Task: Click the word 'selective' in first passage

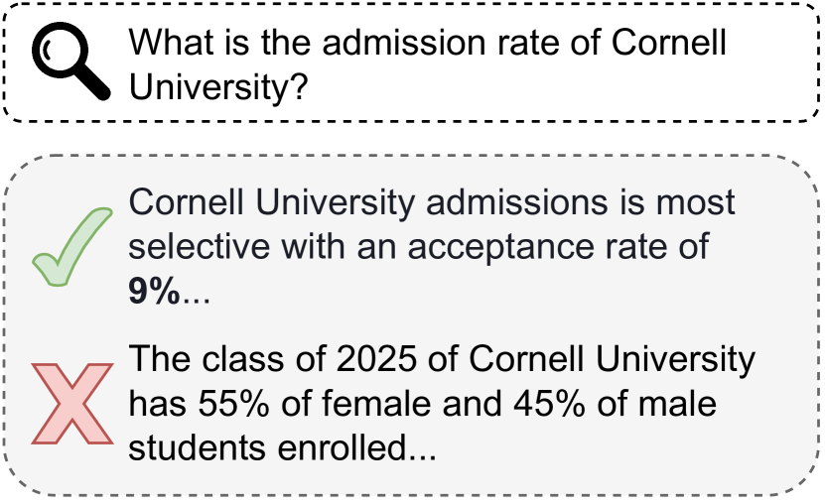Action: 199,246
